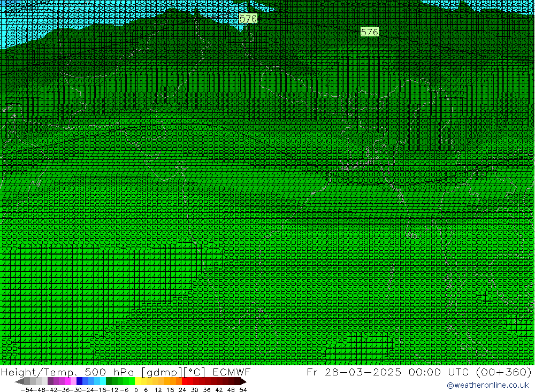Pick the dark green swatch above the -12 label
The height and width of the screenshot is (392, 535).
[109, 381]
